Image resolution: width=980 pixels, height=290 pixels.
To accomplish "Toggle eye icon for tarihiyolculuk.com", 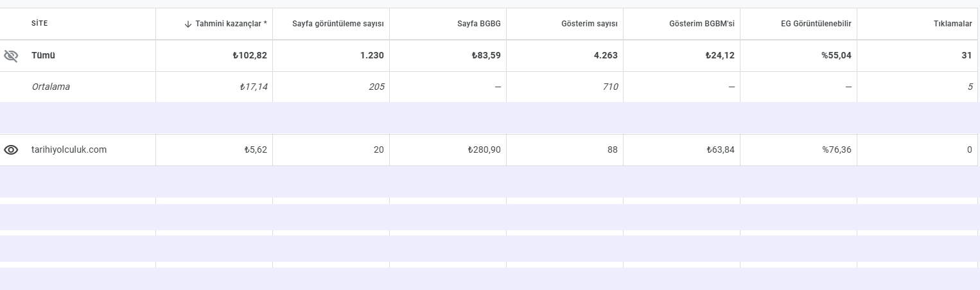I will (x=11, y=150).
